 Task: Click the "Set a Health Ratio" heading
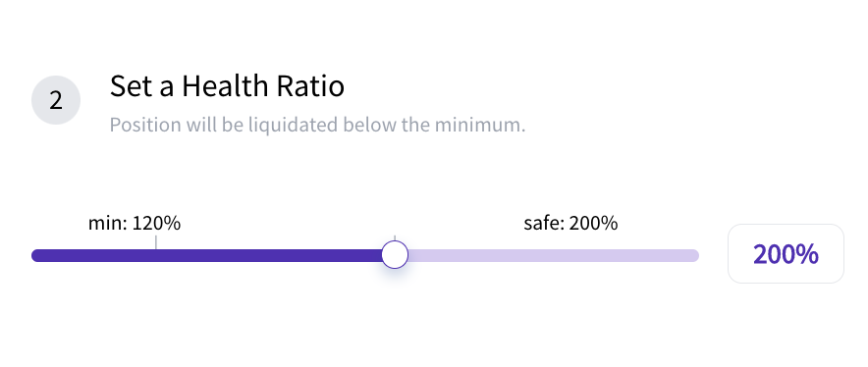(x=227, y=86)
